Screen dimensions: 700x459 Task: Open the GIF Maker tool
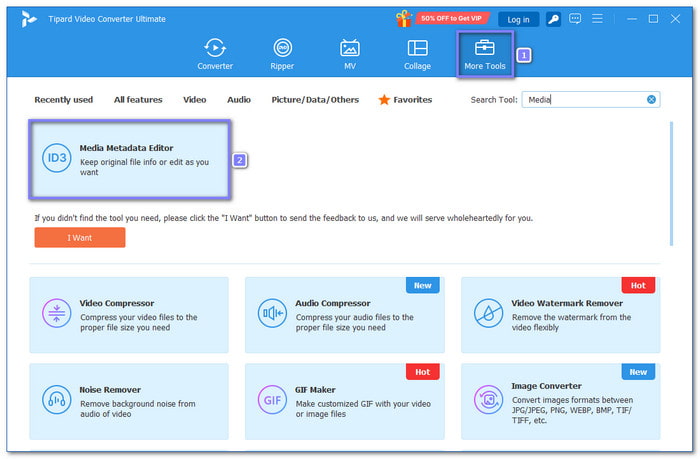tap(345, 401)
